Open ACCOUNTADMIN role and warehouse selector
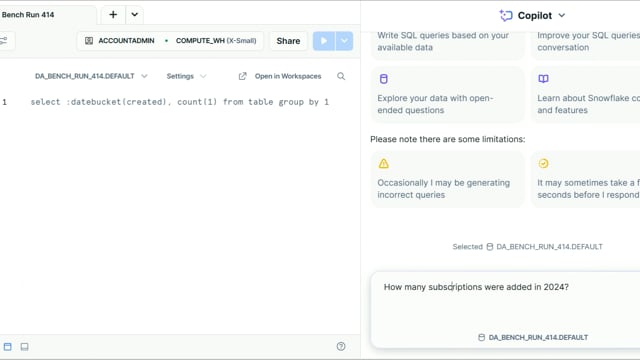 pyautogui.click(x=170, y=41)
